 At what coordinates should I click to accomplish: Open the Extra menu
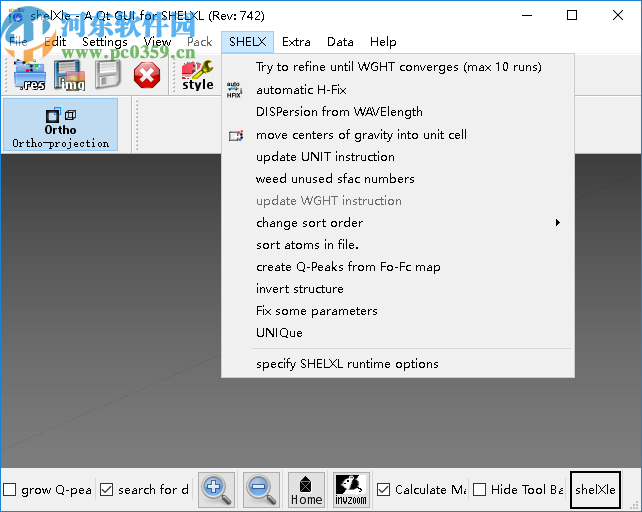click(296, 42)
